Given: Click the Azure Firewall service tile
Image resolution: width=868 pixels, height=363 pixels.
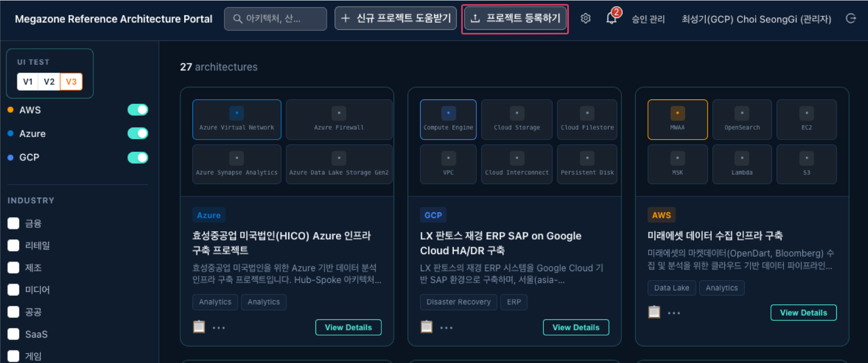Looking at the screenshot, I should (x=339, y=119).
